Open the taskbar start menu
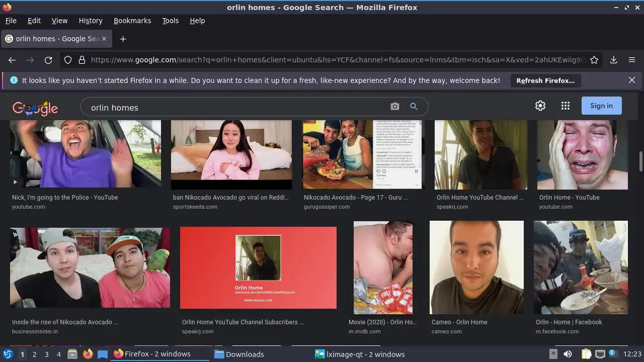 tap(8, 354)
